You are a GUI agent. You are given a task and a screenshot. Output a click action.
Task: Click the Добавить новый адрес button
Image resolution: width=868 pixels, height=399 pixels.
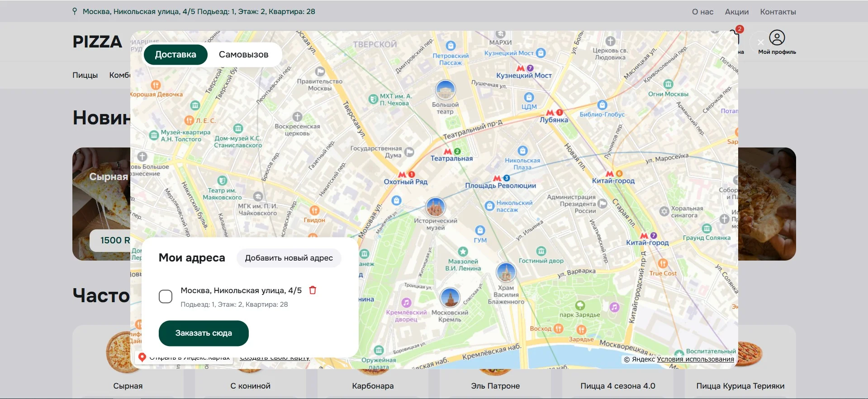(289, 258)
